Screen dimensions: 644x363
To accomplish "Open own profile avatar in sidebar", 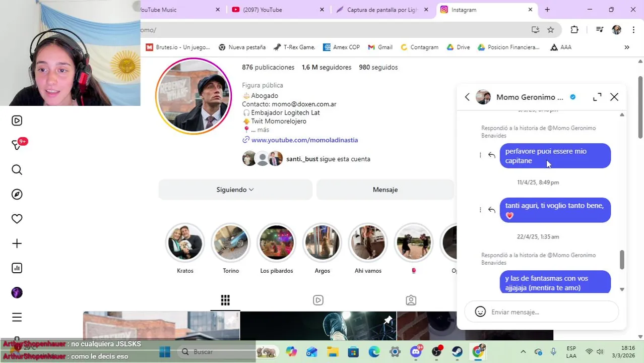I will coord(17,293).
